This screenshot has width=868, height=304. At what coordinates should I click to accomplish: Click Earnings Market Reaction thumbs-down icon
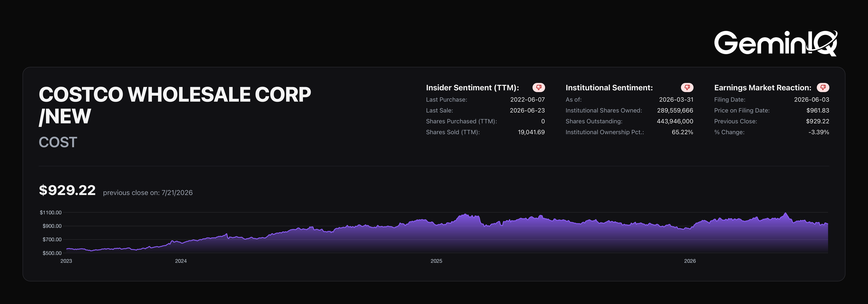coord(823,88)
